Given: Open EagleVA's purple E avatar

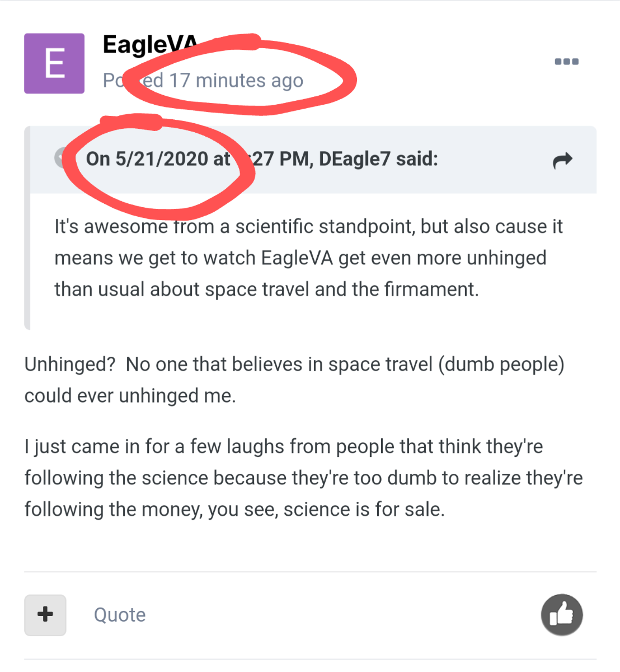Looking at the screenshot, I should click(54, 63).
